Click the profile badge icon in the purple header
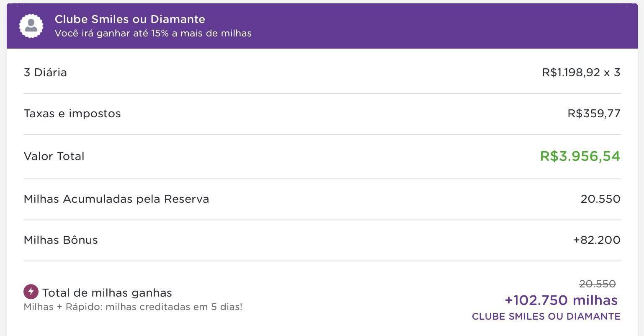The height and width of the screenshot is (336, 644). click(x=31, y=26)
